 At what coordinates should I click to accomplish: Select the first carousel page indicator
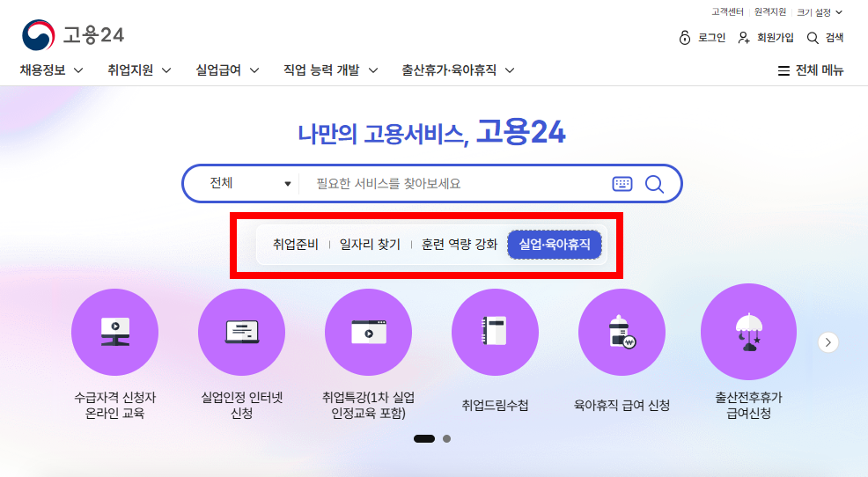click(424, 439)
